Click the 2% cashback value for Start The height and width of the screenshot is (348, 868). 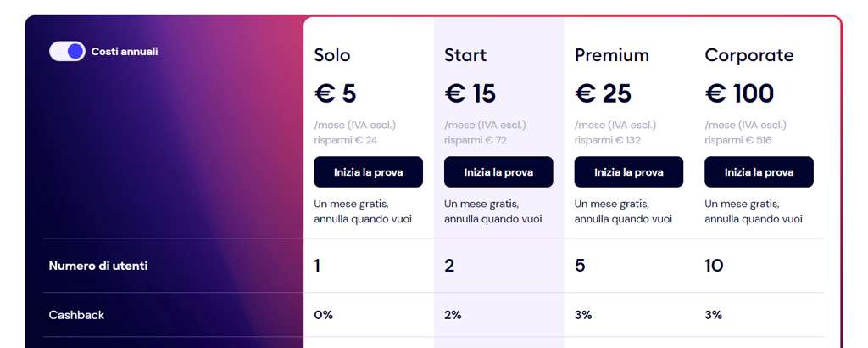pyautogui.click(x=453, y=315)
